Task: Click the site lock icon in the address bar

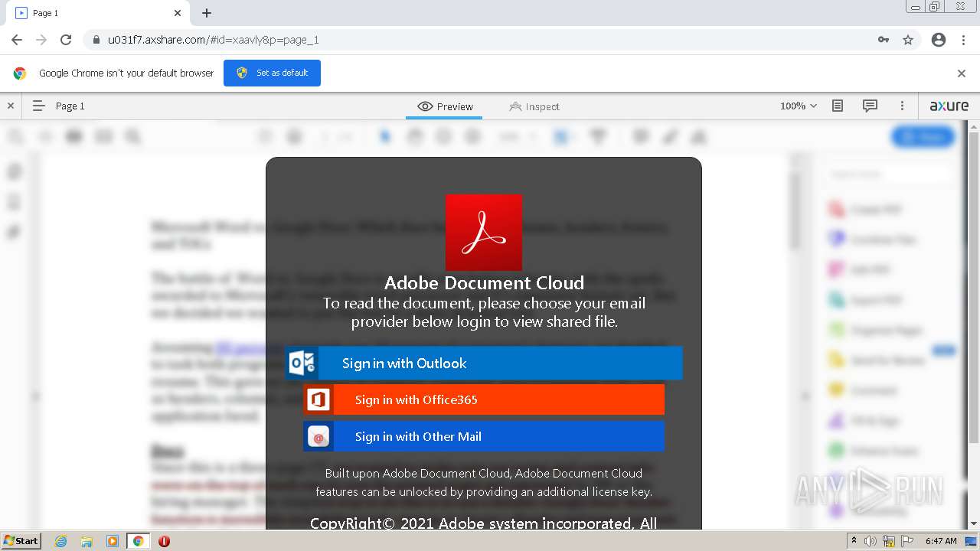Action: pos(96,40)
